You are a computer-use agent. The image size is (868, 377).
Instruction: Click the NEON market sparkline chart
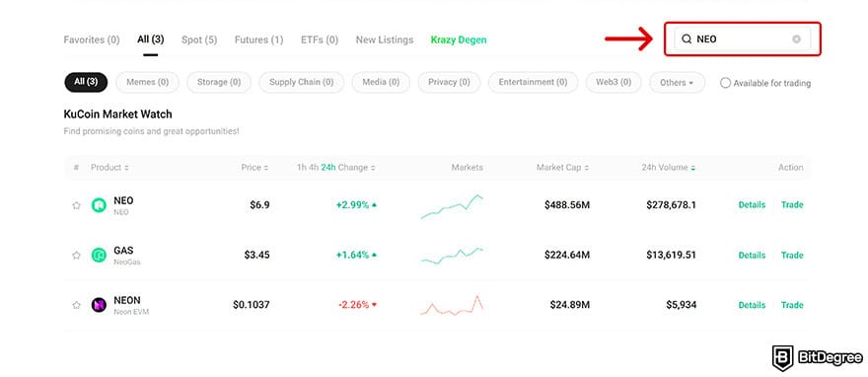[452, 306]
